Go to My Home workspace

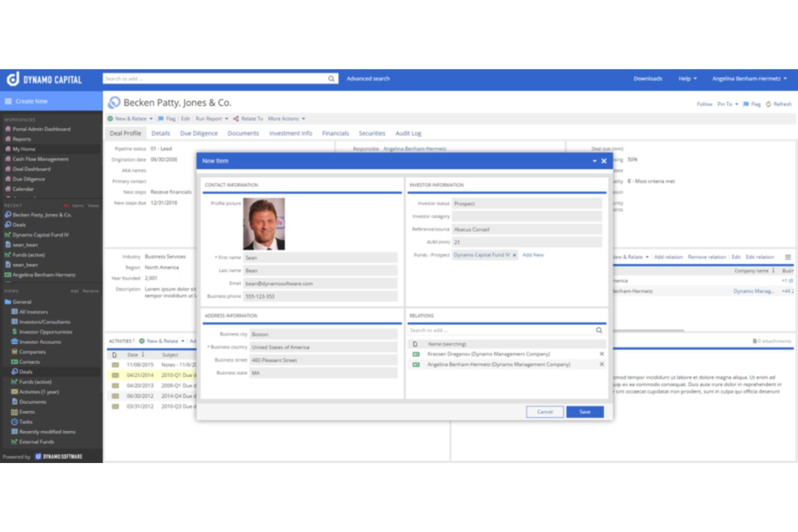tap(24, 149)
